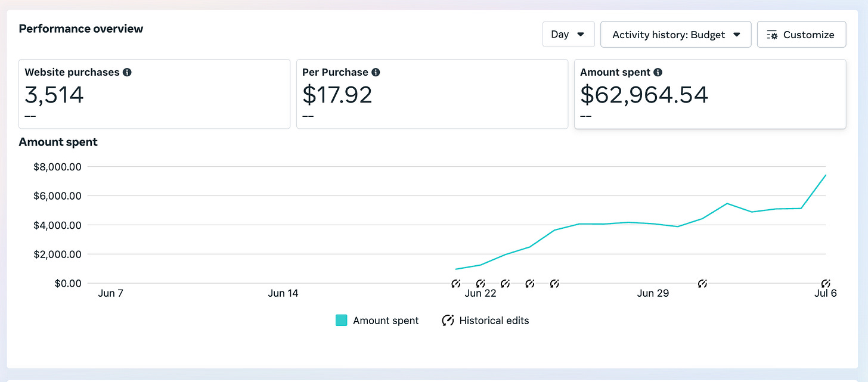Select the Amount spent metric card

(x=710, y=94)
